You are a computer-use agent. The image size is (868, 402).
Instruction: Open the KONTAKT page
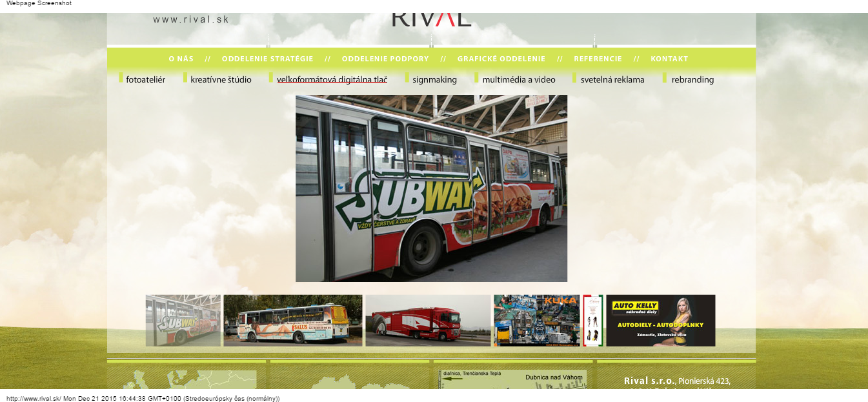(x=669, y=59)
